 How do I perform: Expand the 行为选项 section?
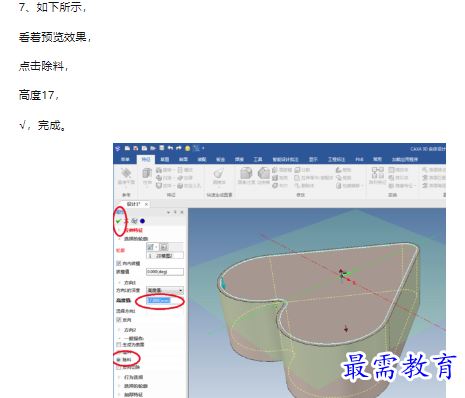click(119, 377)
